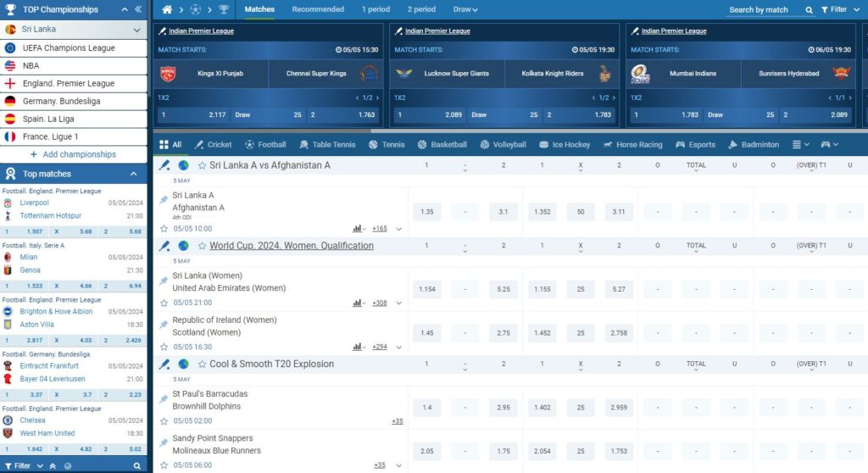Open statistics icon for Republic of Ireland match
The image size is (868, 473).
point(358,347)
